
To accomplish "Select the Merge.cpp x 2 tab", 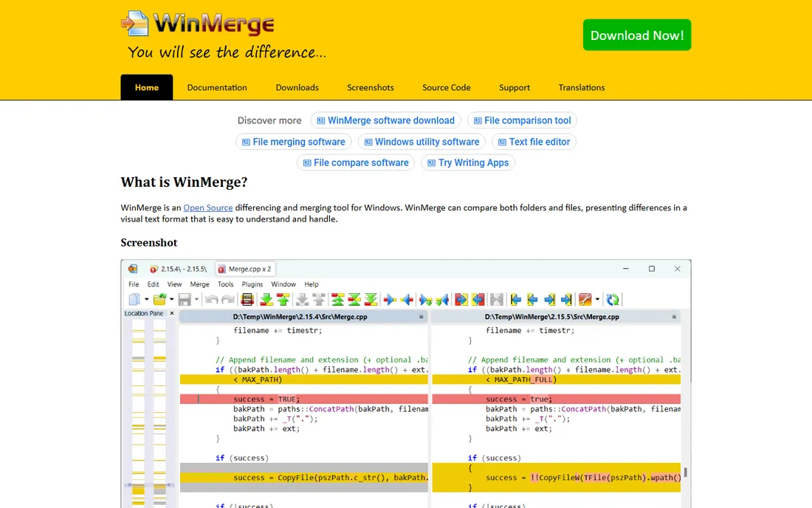I will [x=244, y=270].
